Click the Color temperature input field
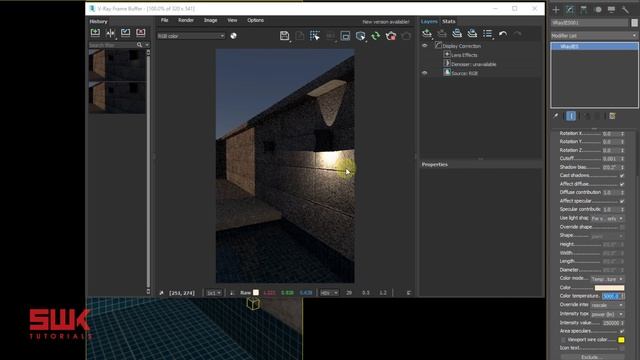Viewport: 640px width, 360px height. coord(611,296)
